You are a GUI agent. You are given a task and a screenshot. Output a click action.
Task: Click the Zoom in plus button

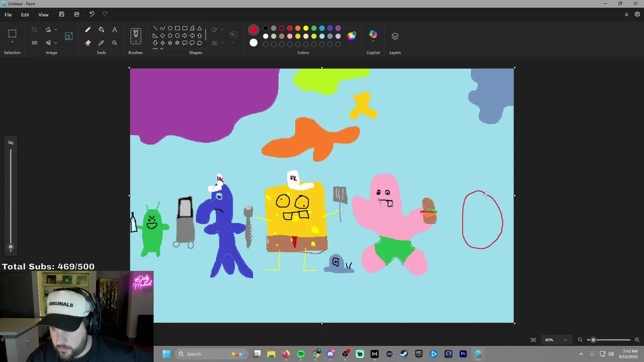click(x=637, y=340)
